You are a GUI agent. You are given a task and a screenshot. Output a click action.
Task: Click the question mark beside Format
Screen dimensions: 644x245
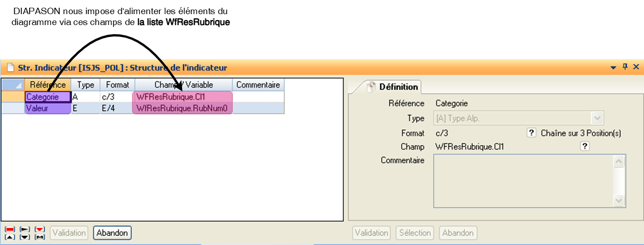(x=531, y=133)
